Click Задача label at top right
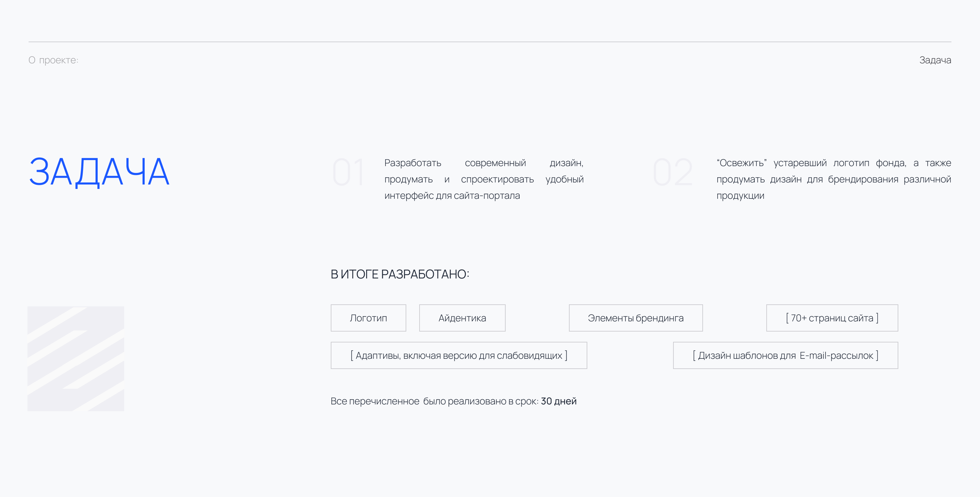This screenshot has height=497, width=980. (935, 60)
